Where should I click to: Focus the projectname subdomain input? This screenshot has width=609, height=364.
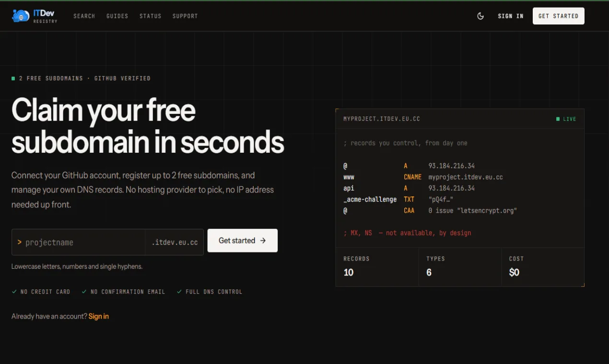pyautogui.click(x=79, y=242)
